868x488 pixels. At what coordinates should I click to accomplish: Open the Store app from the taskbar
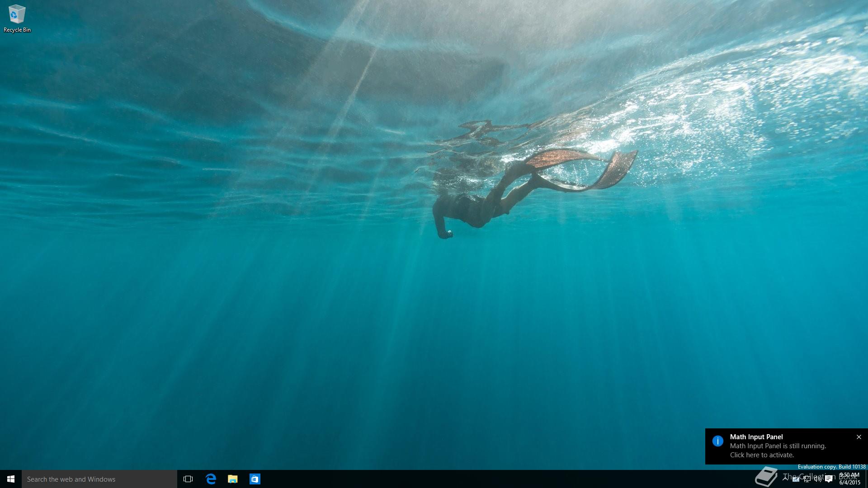pyautogui.click(x=255, y=479)
